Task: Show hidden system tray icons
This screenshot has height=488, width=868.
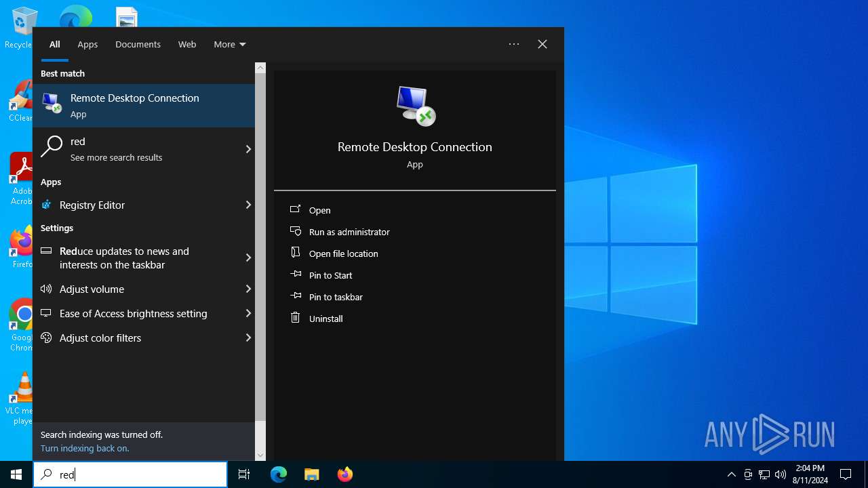Action: coord(731,474)
